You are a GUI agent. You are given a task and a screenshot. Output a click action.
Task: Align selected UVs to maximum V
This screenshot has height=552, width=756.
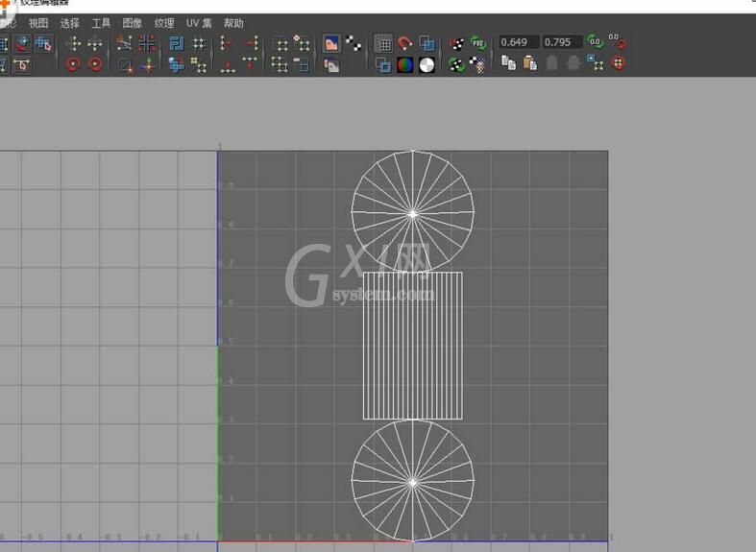250,64
